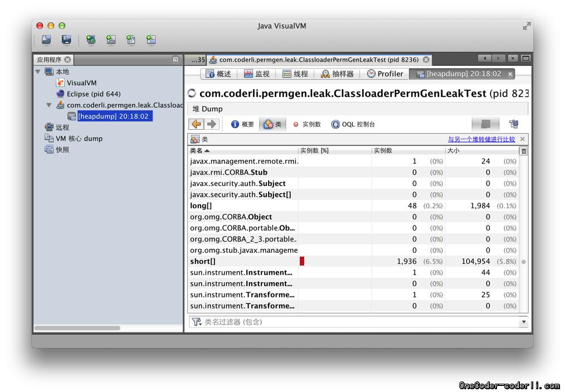The height and width of the screenshot is (392, 565).
Task: Minimize the 应用程序 panel
Action: point(176,60)
